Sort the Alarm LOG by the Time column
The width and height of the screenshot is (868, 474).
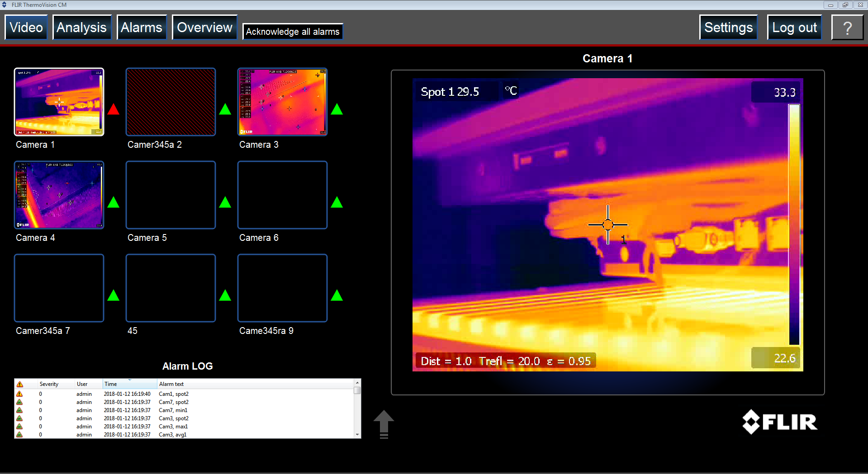110,384
